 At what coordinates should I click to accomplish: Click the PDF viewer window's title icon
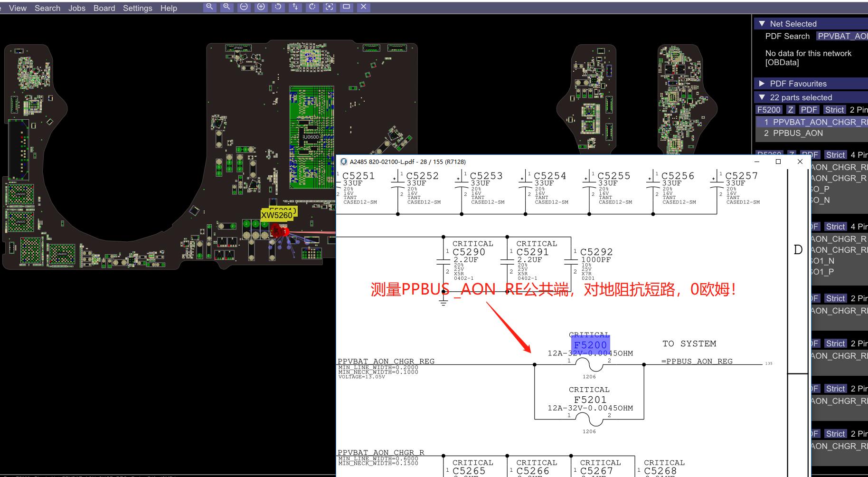344,162
